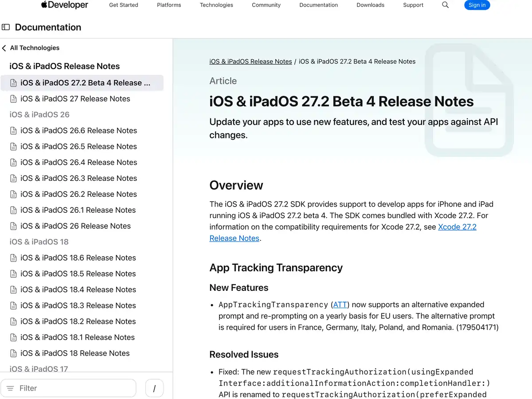The image size is (532, 399).
Task: Click document icon for 27.2 Beta 4
Action: tap(13, 83)
